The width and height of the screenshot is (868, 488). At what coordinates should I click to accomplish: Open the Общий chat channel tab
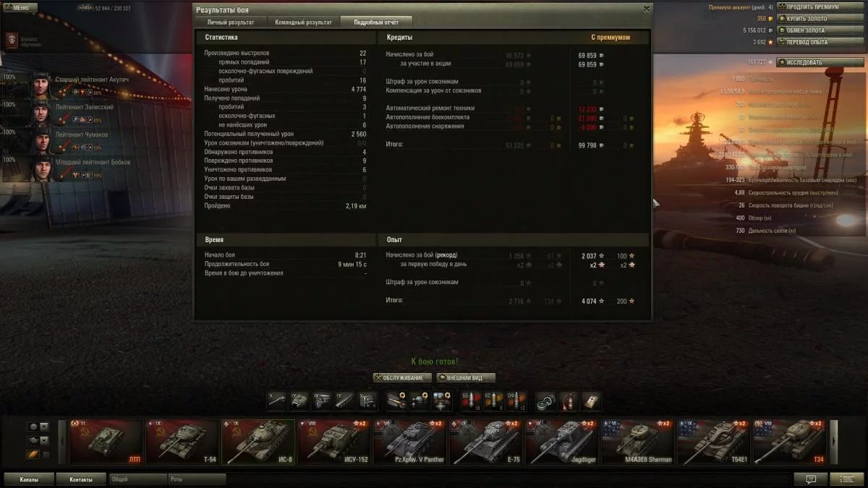pos(137,479)
